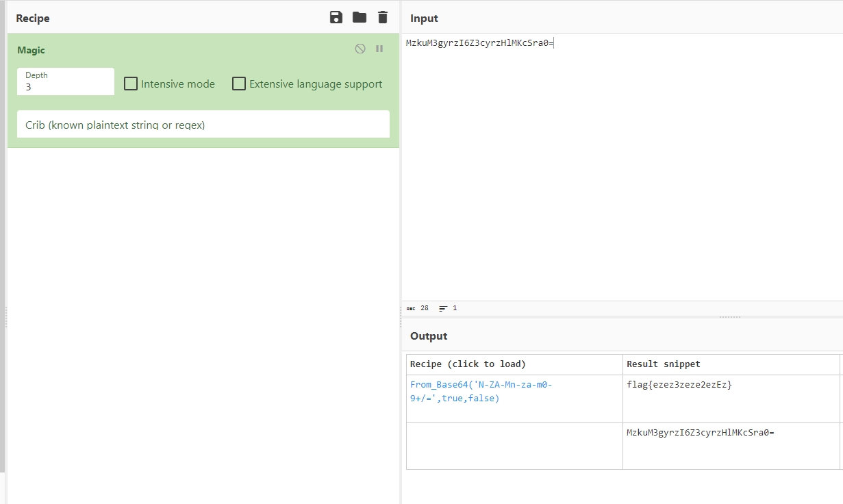Click the Crib known plaintext field
843x504 pixels.
[x=203, y=125]
